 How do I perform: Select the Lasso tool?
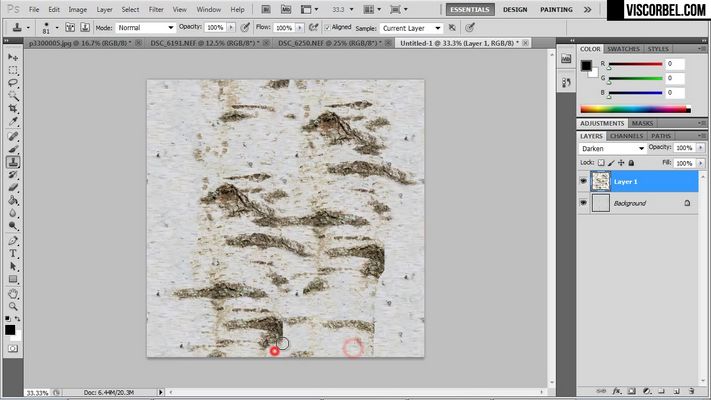pyautogui.click(x=13, y=83)
